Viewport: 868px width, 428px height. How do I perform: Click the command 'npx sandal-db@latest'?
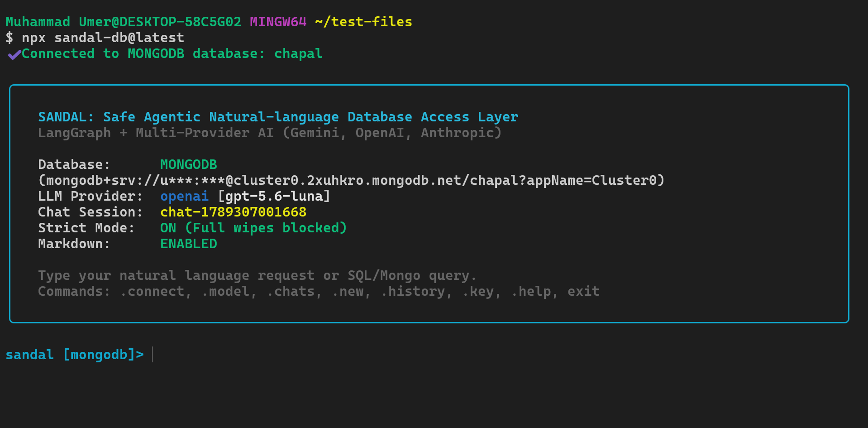click(103, 38)
